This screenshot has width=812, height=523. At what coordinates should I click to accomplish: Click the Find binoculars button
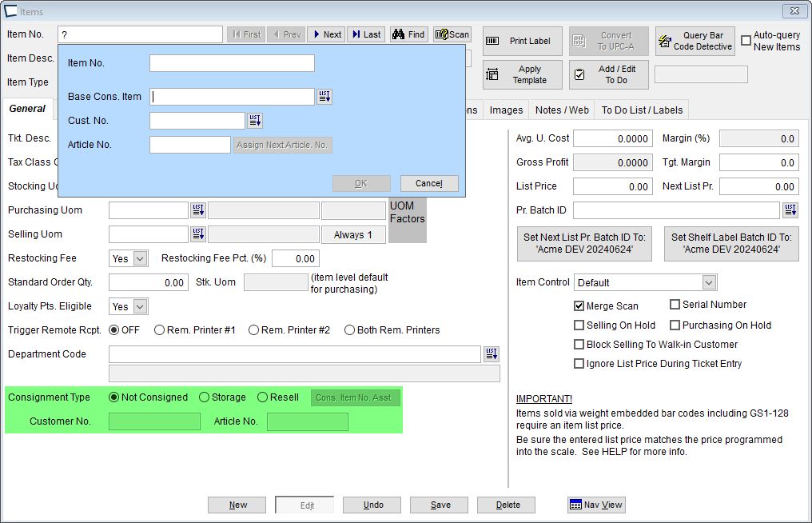pos(408,34)
